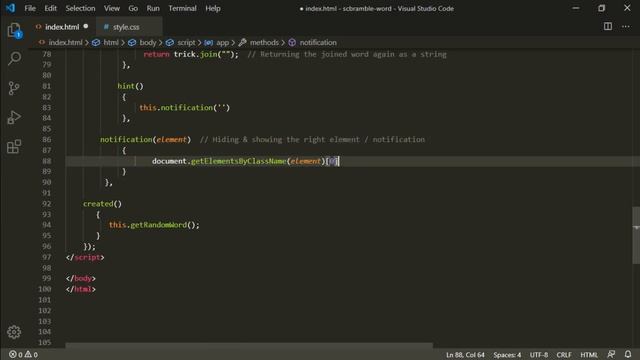Open the Help menu

click(x=213, y=8)
